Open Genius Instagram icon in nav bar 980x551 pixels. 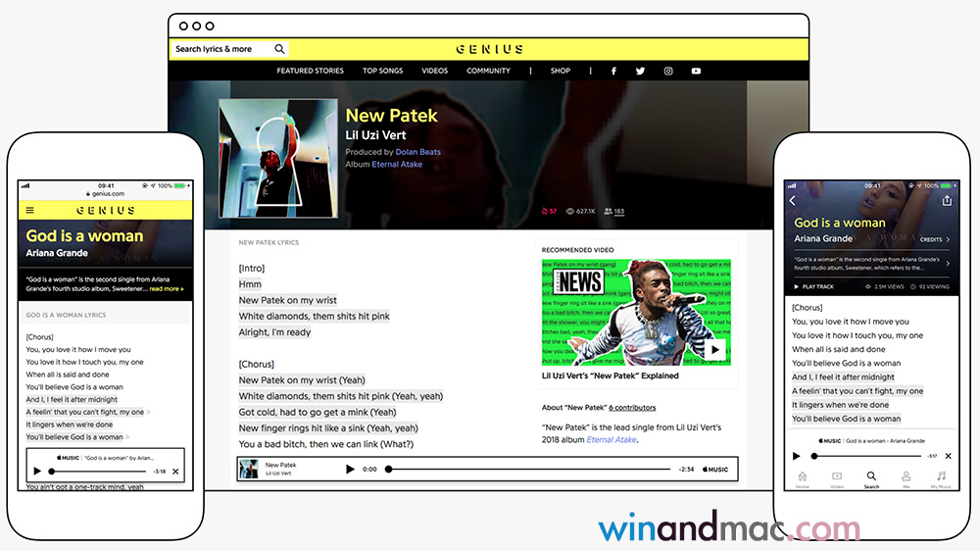[668, 71]
